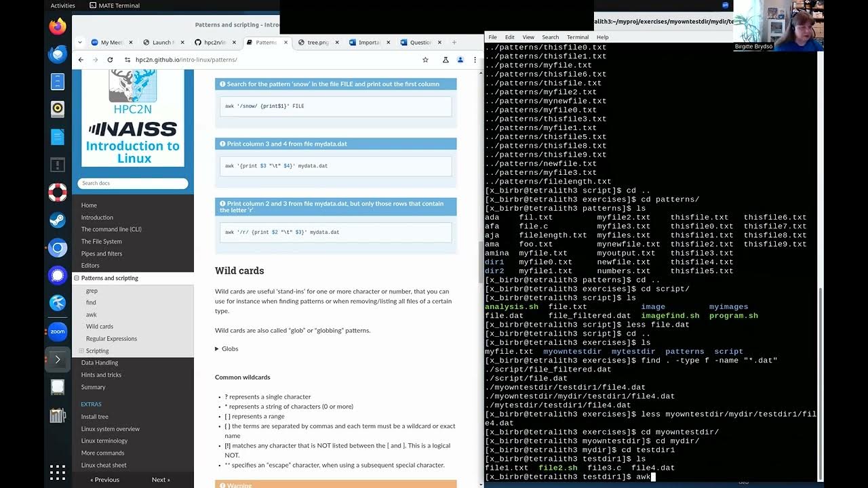Screen dimensions: 868x488
Task: Collapse the Patterns and scripting section
Action: [77, 278]
